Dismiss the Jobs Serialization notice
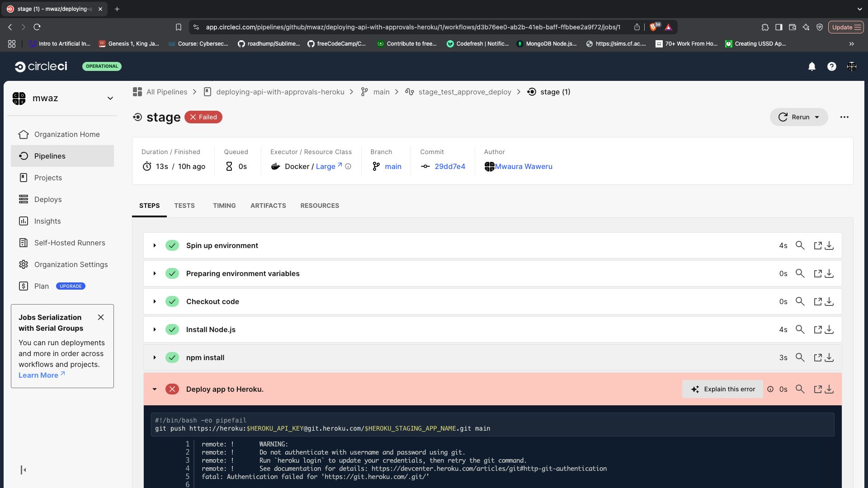 (101, 317)
